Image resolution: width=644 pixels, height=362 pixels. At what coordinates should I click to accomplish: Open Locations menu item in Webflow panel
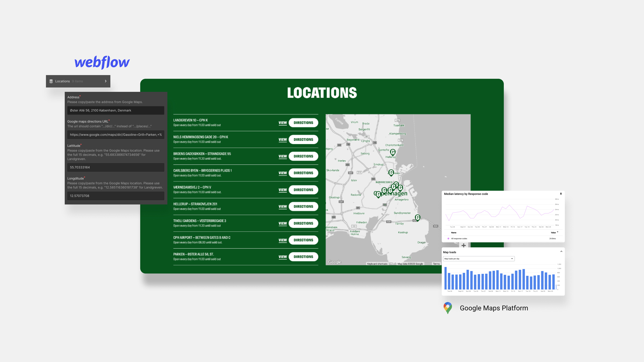78,81
